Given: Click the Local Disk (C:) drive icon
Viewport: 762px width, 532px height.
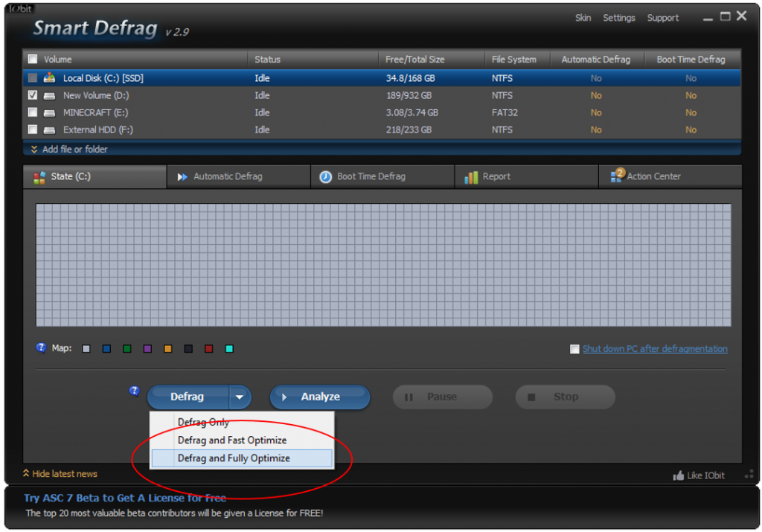Looking at the screenshot, I should (49, 77).
